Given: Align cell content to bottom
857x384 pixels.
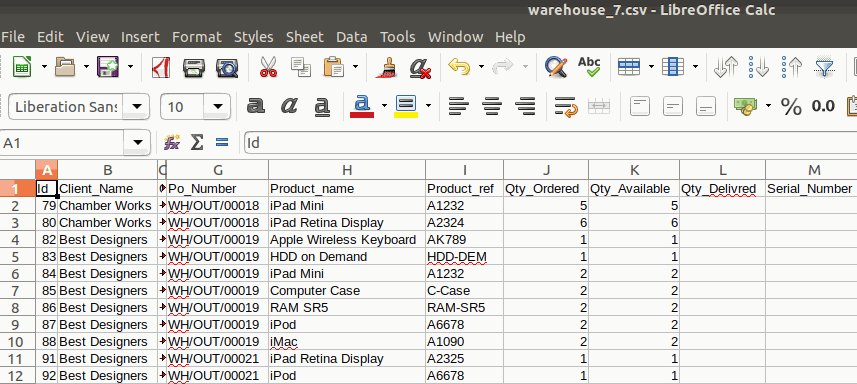Looking at the screenshot, I should [x=706, y=106].
